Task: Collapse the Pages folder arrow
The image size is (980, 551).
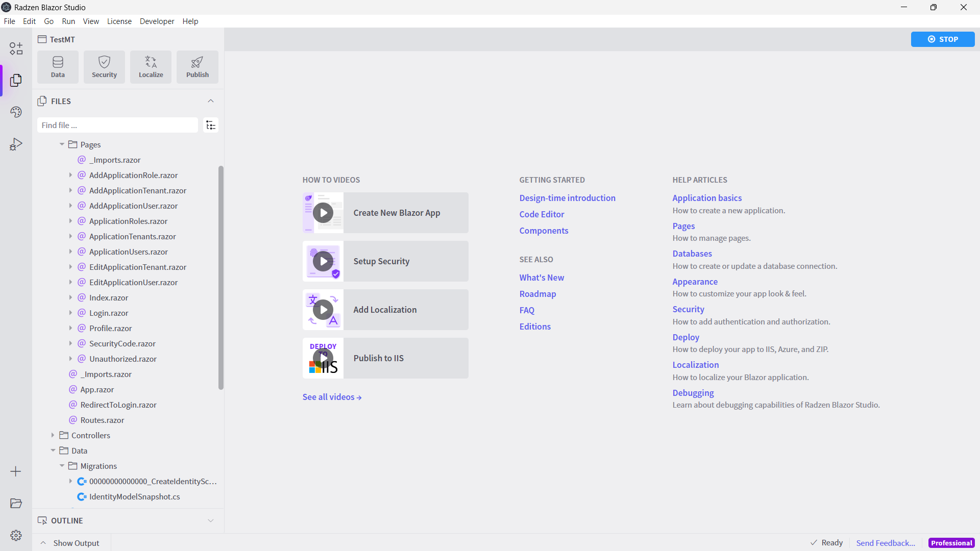Action: 62,144
